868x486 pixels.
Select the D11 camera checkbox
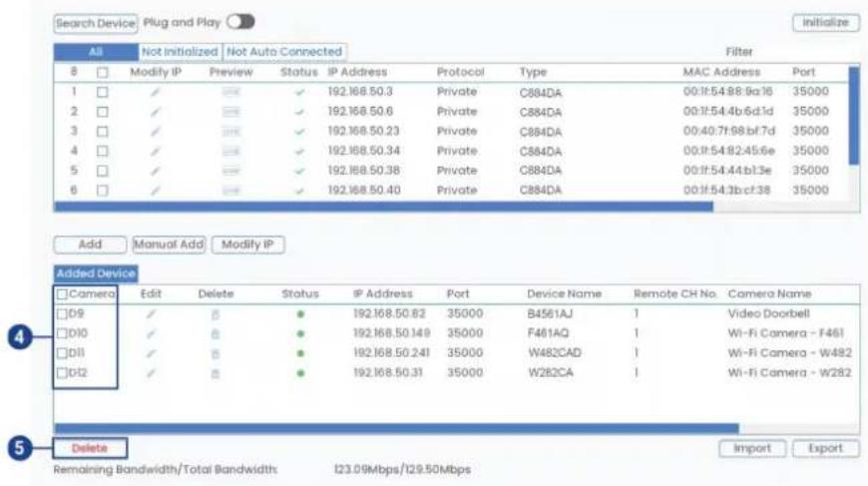62,353
